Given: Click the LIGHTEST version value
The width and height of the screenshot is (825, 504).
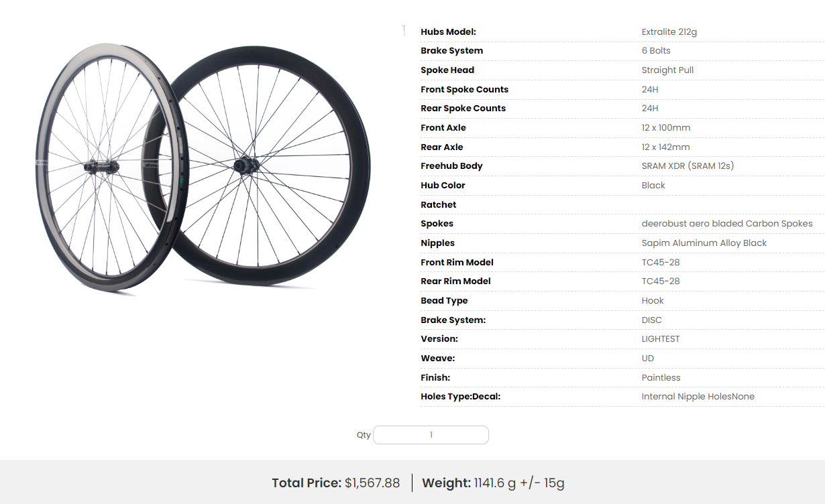Looking at the screenshot, I should click(x=661, y=339).
